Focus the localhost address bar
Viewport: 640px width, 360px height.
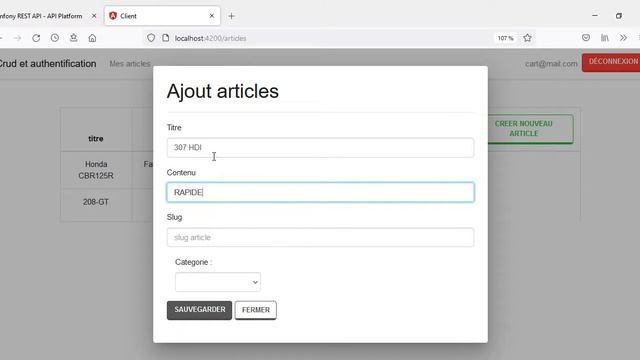(318, 38)
